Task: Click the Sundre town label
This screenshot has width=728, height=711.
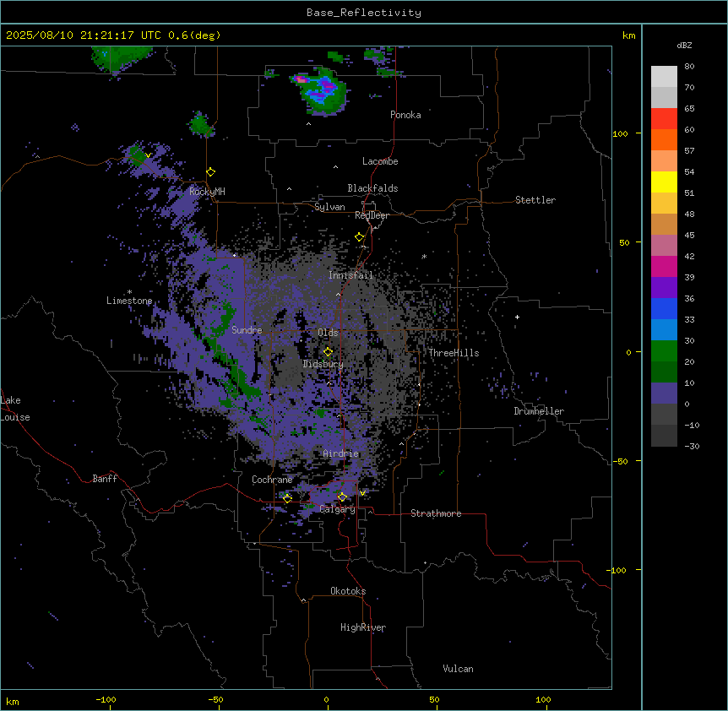Action: pyautogui.click(x=247, y=330)
